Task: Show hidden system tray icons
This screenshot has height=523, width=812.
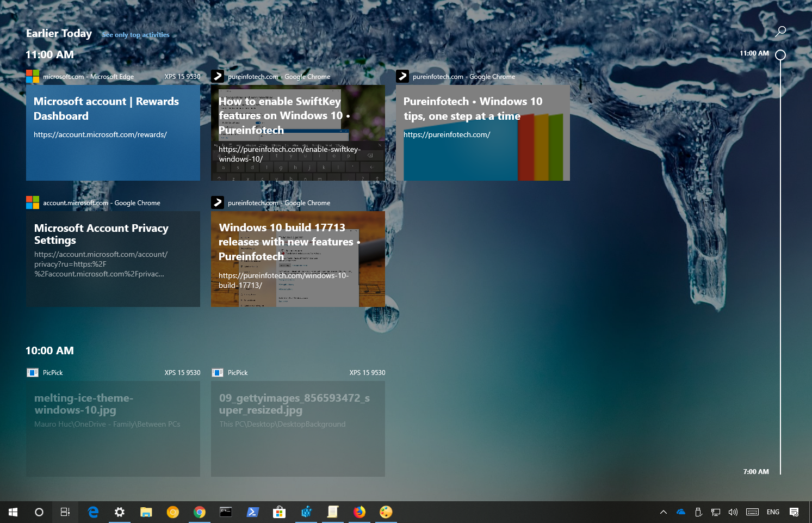Action: click(664, 512)
